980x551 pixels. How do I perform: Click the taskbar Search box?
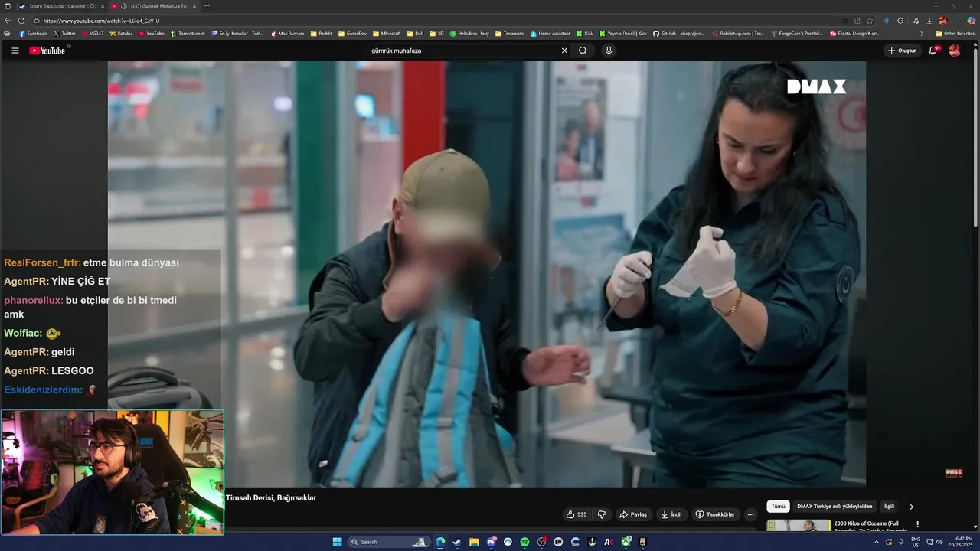coord(388,542)
